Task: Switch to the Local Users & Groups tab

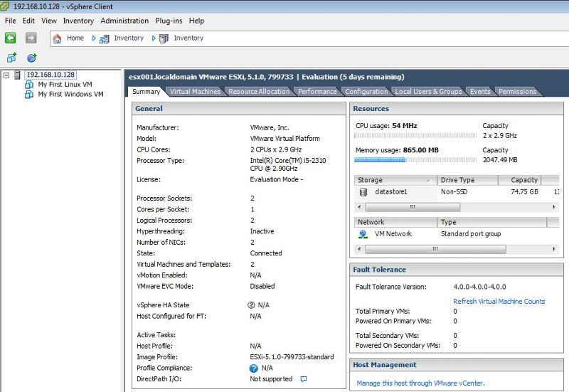Action: (429, 92)
